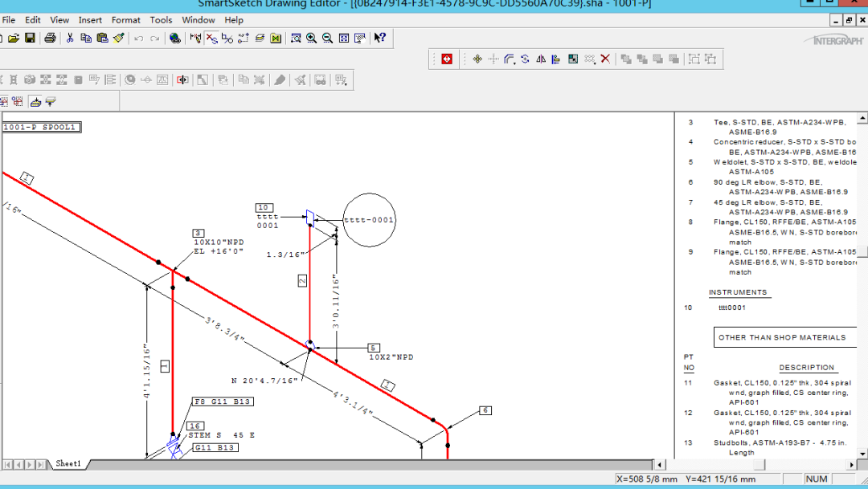
Task: Save the drawing with the floppy disk icon
Action: pyautogui.click(x=30, y=38)
